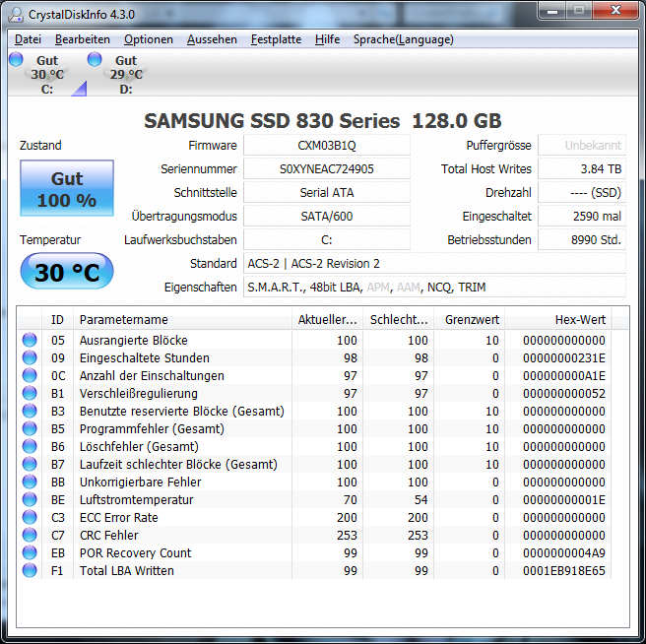646x644 pixels.
Task: Click status orb of Luftstromtemperatur row
Action: point(30,499)
